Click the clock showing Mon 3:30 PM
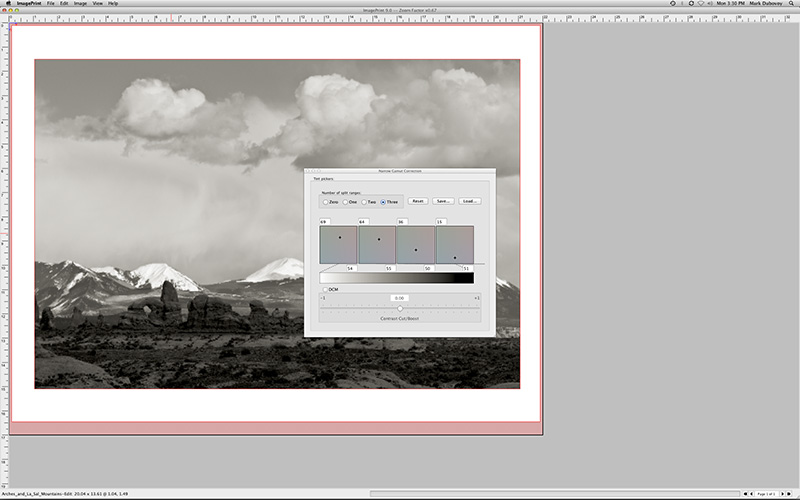The height and width of the screenshot is (500, 800). [x=731, y=3]
